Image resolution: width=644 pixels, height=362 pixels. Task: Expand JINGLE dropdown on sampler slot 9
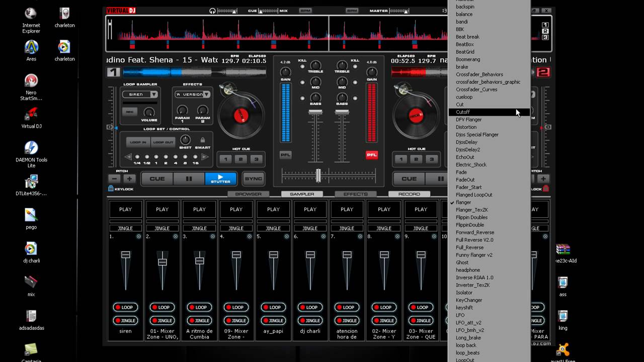[421, 228]
